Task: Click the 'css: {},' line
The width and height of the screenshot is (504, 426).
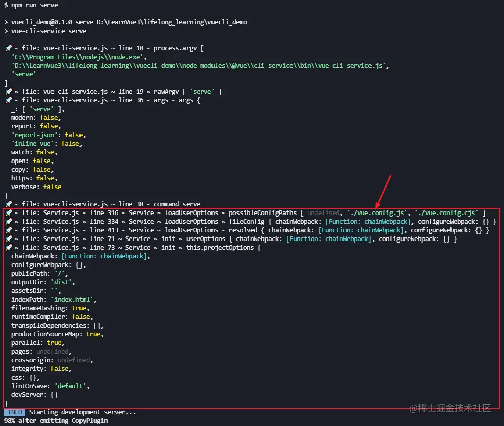Action: click(x=25, y=378)
